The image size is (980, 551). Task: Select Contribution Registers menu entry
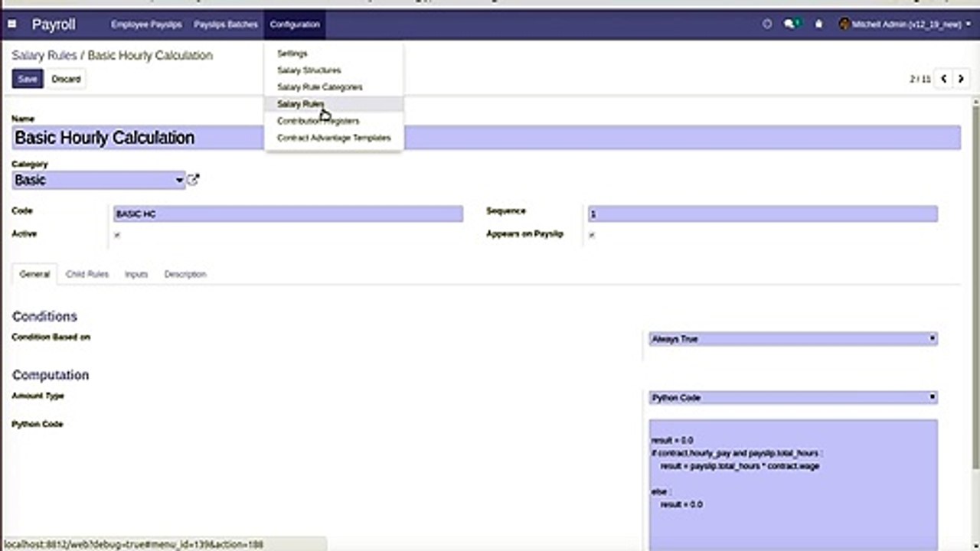(334, 121)
